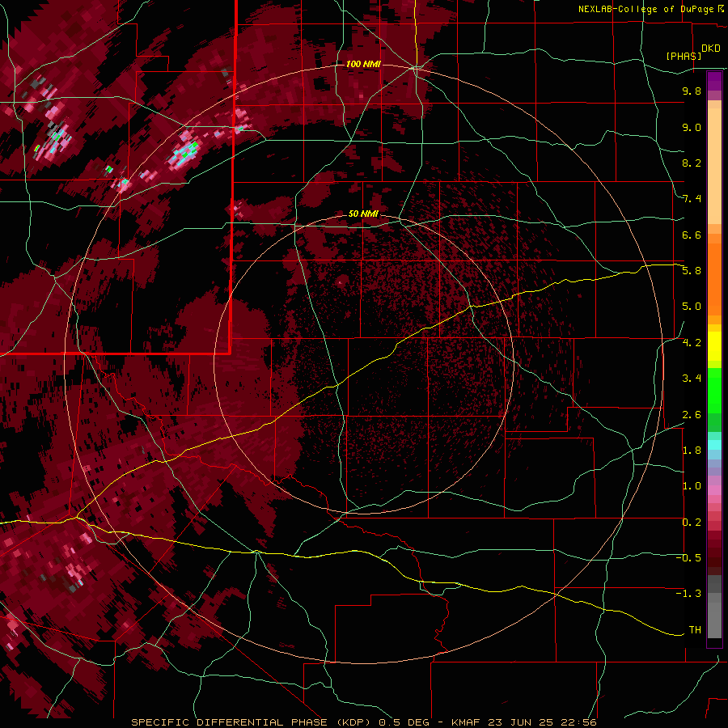Pick the purple swatch at the top of the color bar
The image size is (728, 728).
714,81
